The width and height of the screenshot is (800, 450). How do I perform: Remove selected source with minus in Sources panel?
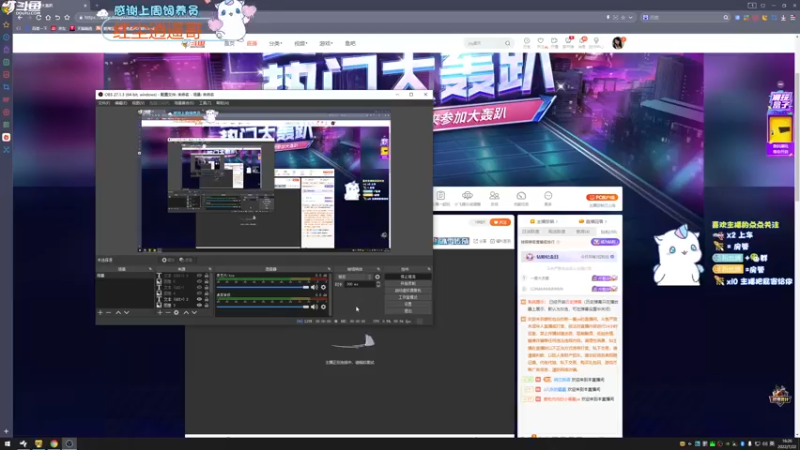tap(168, 312)
